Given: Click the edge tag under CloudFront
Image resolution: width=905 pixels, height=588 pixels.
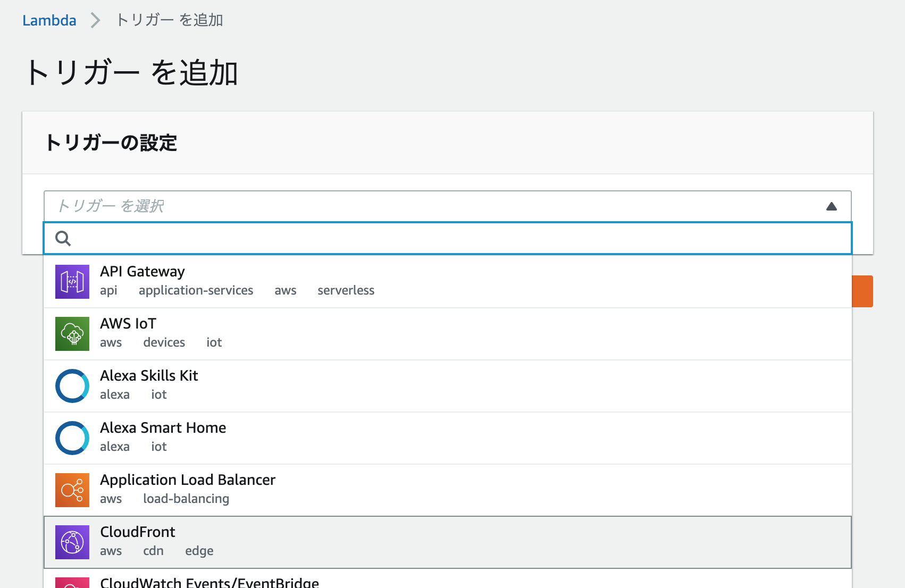Looking at the screenshot, I should [x=199, y=551].
